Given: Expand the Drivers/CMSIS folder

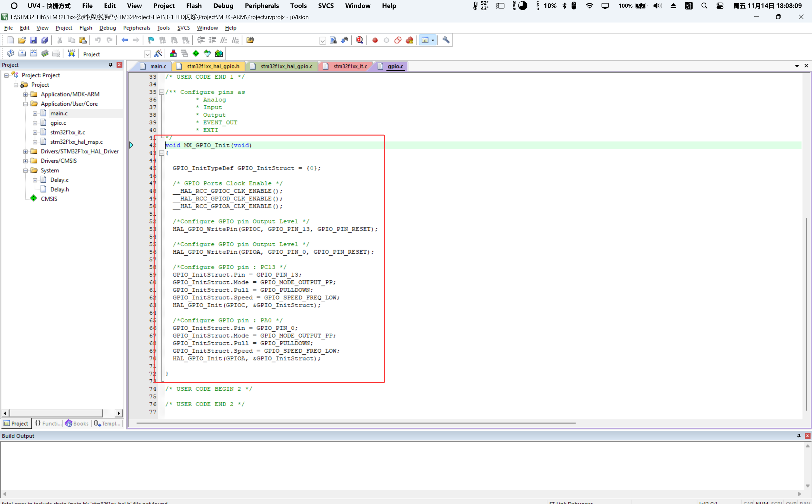Looking at the screenshot, I should (x=25, y=161).
